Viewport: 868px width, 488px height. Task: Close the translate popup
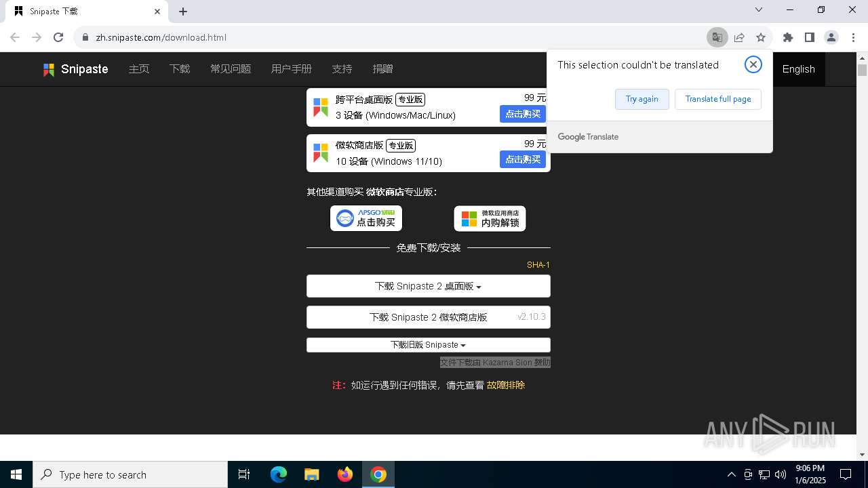point(753,64)
